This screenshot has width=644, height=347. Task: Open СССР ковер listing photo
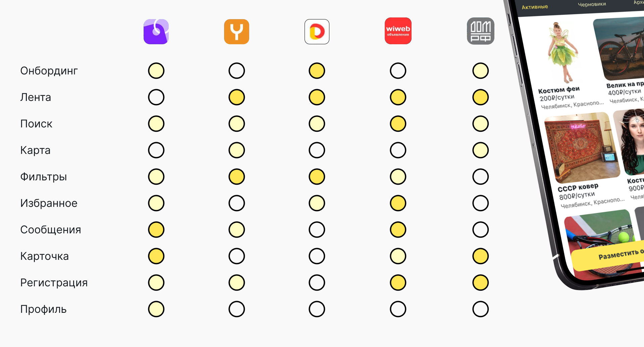click(582, 148)
